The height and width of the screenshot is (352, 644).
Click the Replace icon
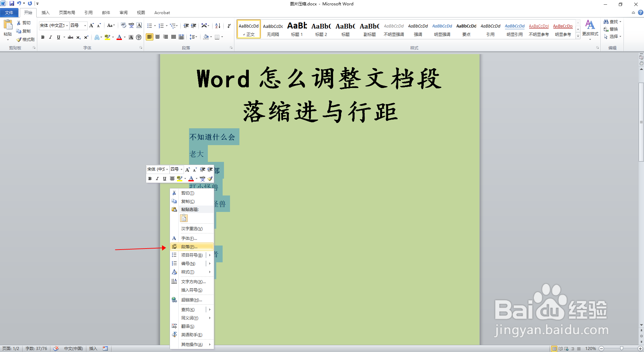(x=612, y=29)
